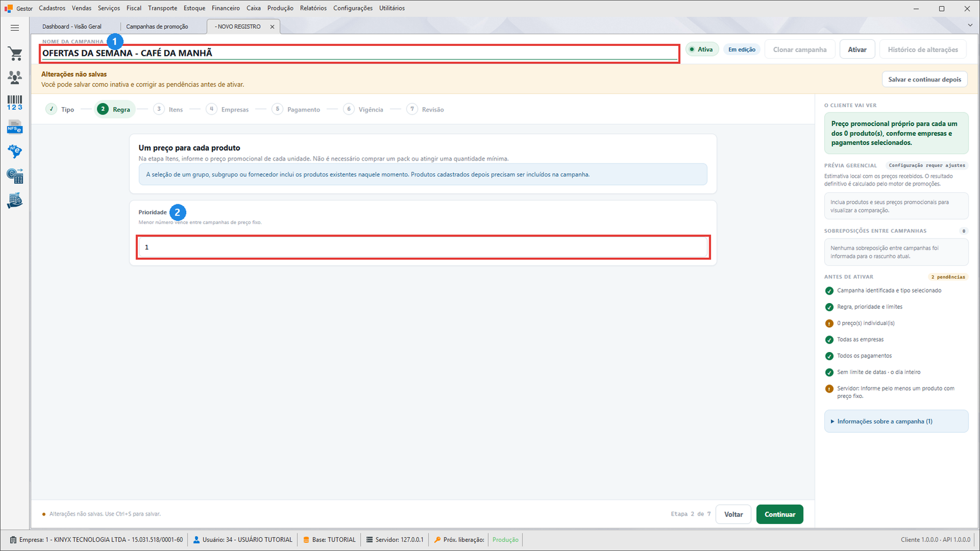This screenshot has width=980, height=551.
Task: Click the Ativar button
Action: pos(857,50)
